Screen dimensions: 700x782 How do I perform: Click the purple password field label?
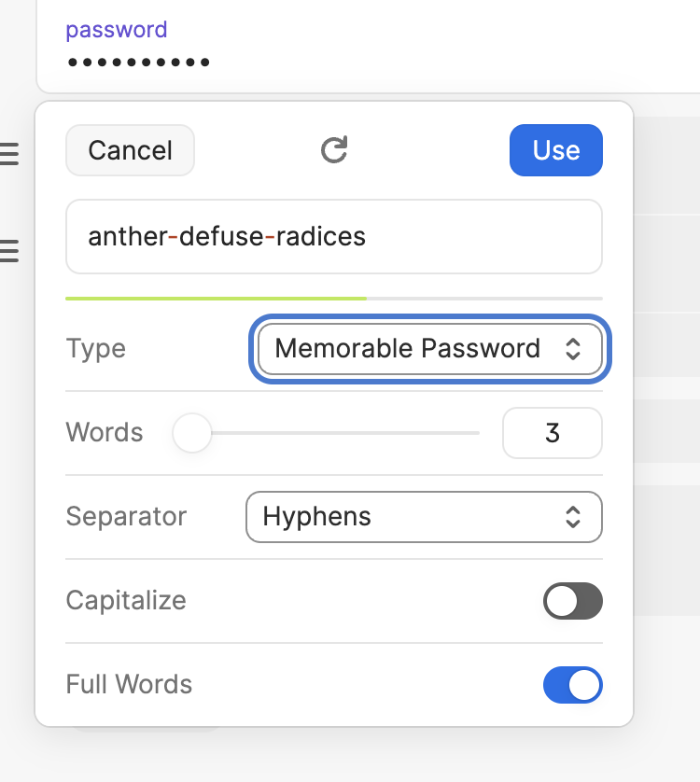(117, 29)
